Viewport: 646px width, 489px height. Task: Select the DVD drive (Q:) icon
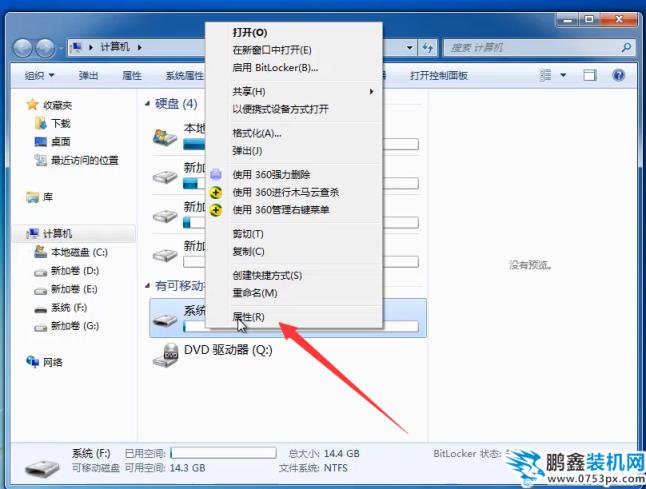[x=165, y=355]
